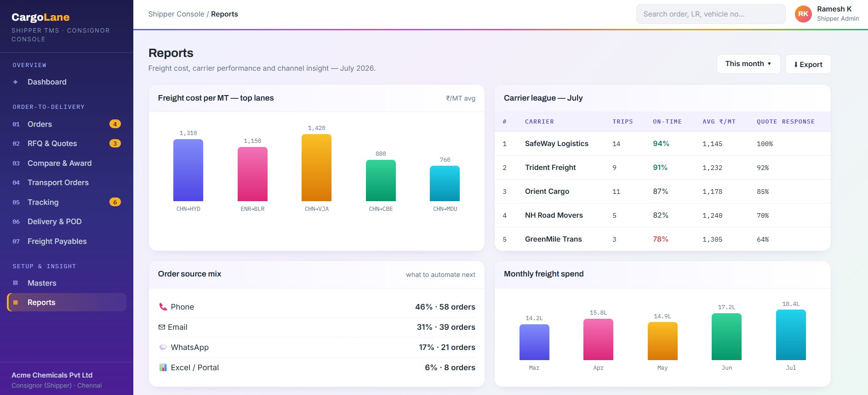Open the RK user avatar
The height and width of the screenshot is (395, 868).
pos(803,14)
